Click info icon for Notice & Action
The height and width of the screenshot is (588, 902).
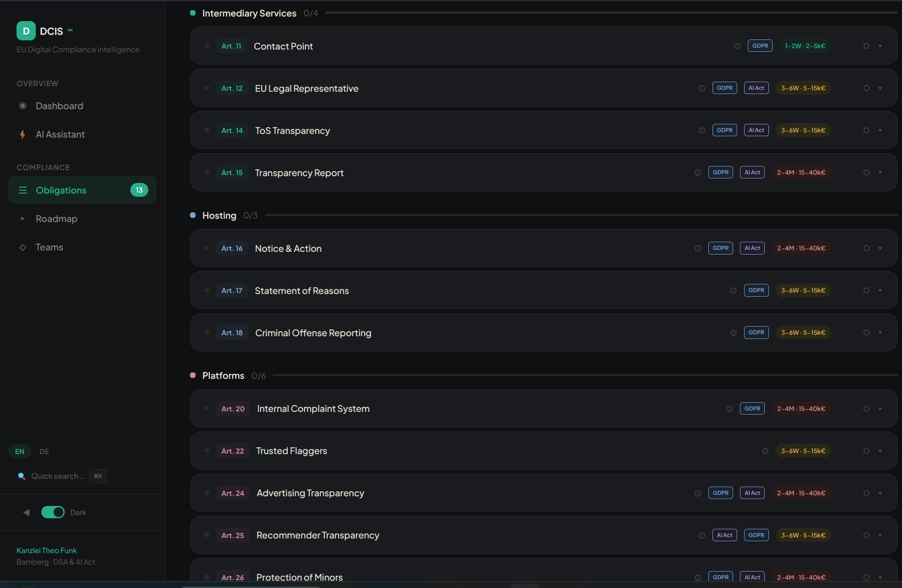coord(698,249)
